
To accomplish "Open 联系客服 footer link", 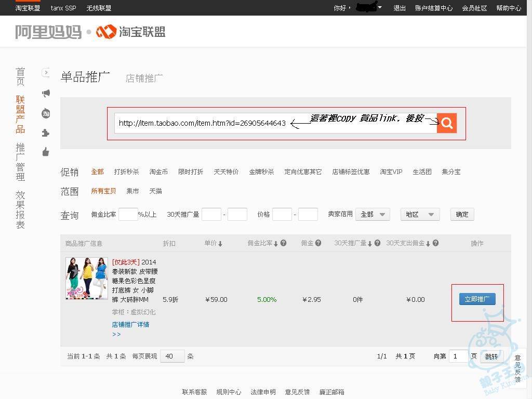I will click(194, 392).
